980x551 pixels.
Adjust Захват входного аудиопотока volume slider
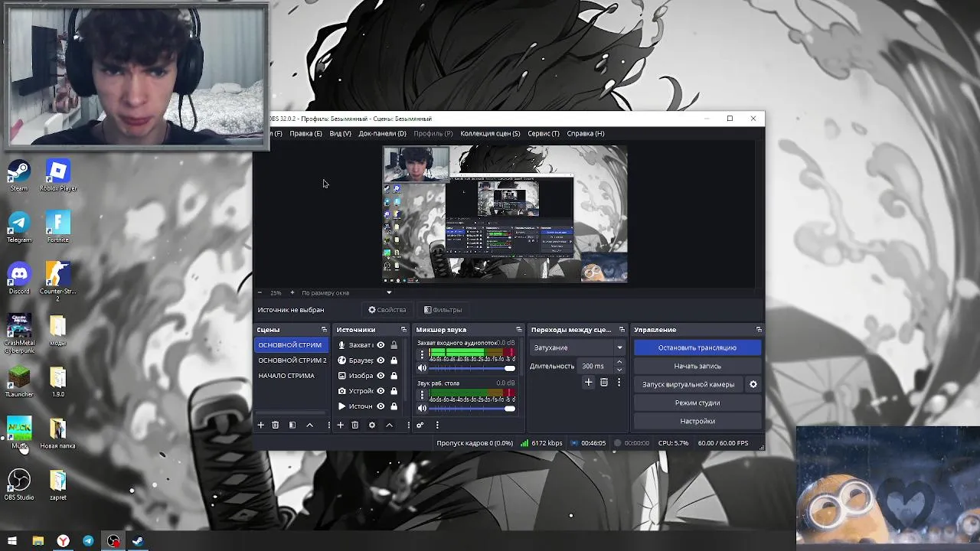[x=472, y=368]
